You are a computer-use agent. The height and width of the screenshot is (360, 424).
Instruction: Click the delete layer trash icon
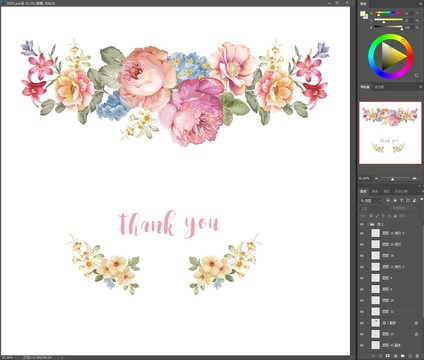(417, 356)
